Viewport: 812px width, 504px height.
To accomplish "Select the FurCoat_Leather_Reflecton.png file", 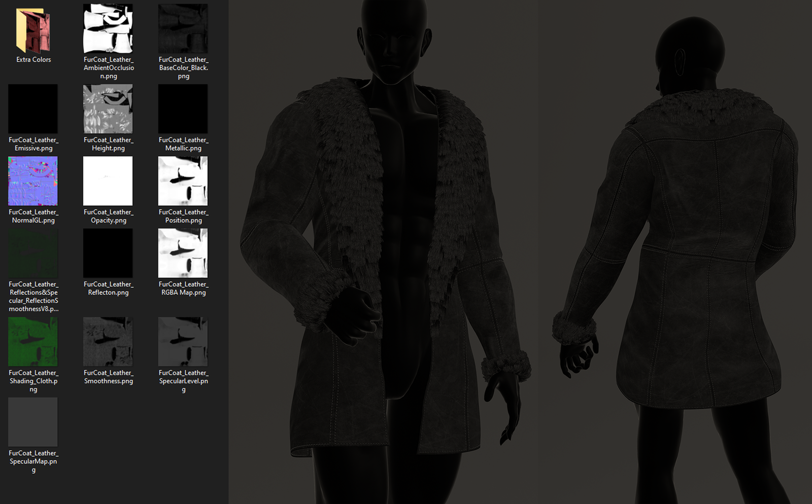I will click(x=108, y=253).
